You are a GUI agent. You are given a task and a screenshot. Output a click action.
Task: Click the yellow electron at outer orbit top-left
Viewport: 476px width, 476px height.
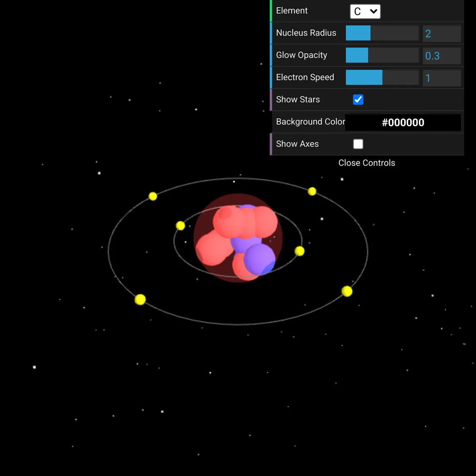click(x=153, y=196)
